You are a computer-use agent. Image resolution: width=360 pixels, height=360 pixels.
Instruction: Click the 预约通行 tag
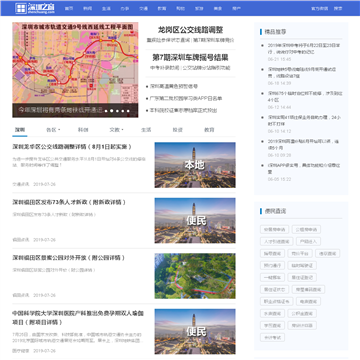coord(272,265)
